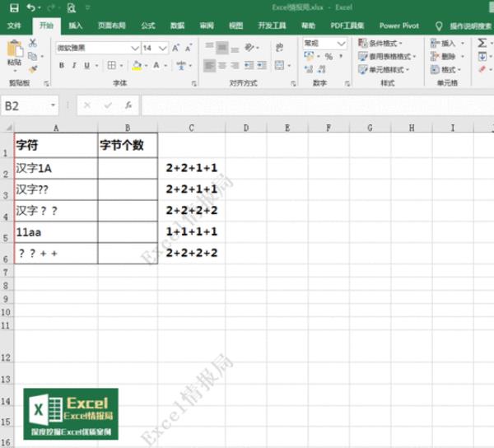Activate the Format Painter brush

pyautogui.click(x=33, y=69)
